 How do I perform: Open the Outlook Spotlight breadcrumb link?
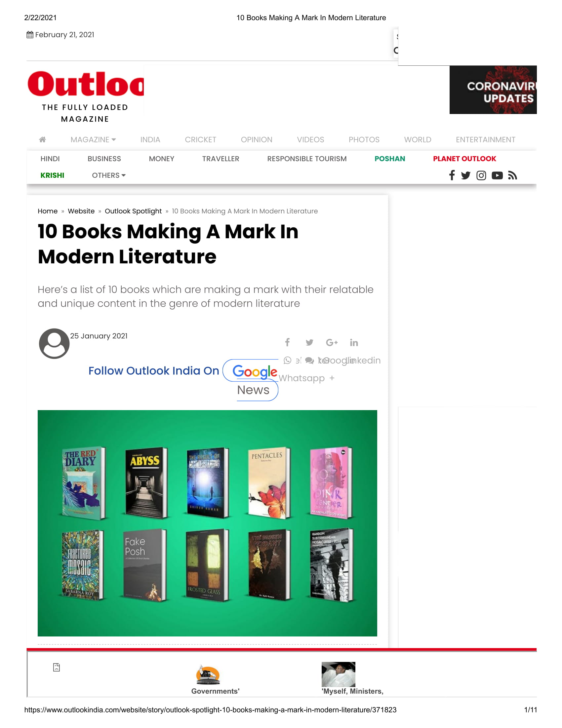pos(133,211)
